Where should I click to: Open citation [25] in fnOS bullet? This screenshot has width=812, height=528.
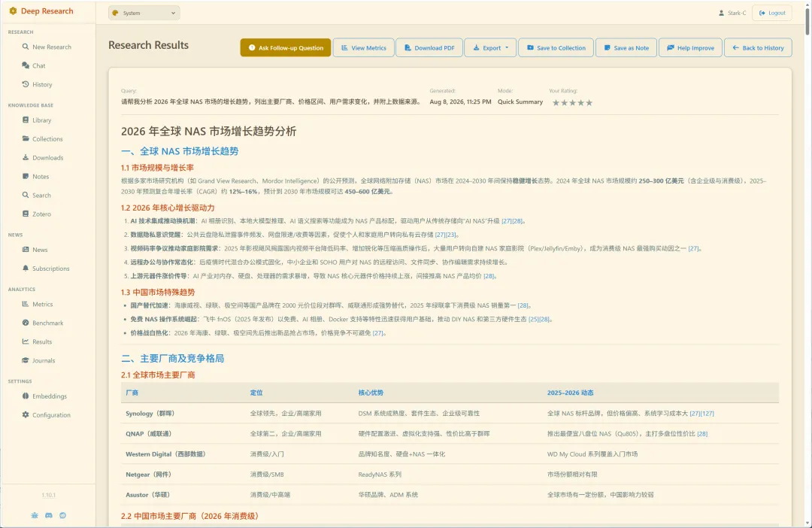533,319
